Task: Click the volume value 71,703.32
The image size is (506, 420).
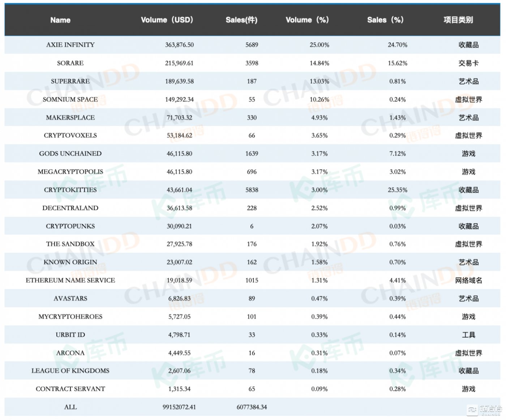Action: point(179,117)
